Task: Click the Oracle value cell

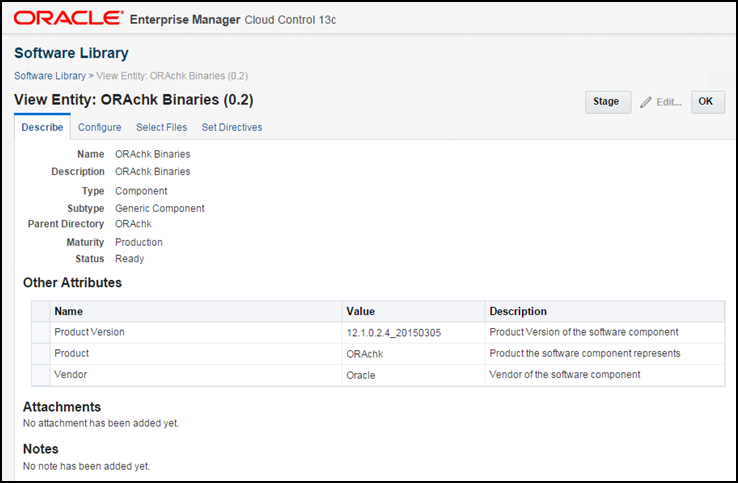Action: (361, 375)
